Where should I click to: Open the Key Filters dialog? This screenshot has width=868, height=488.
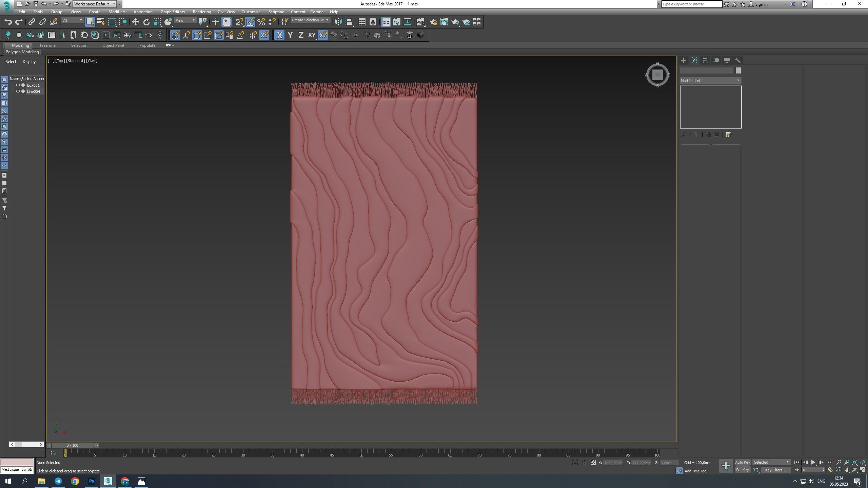point(775,470)
